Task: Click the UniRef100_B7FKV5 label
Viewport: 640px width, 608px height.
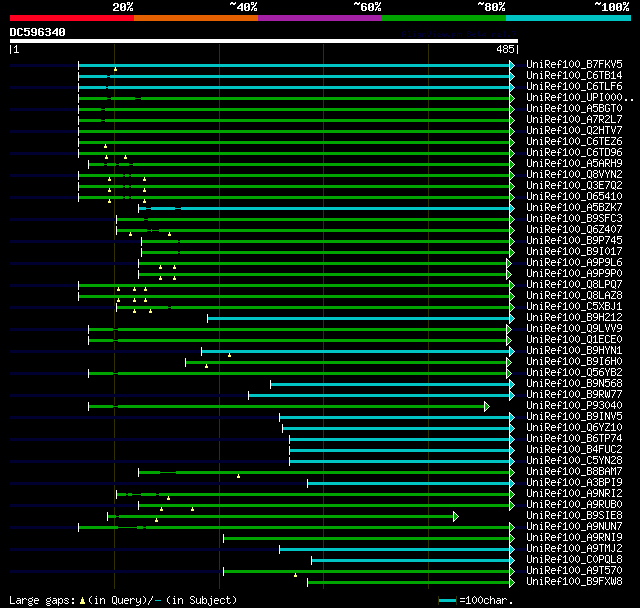Action: pyautogui.click(x=574, y=64)
